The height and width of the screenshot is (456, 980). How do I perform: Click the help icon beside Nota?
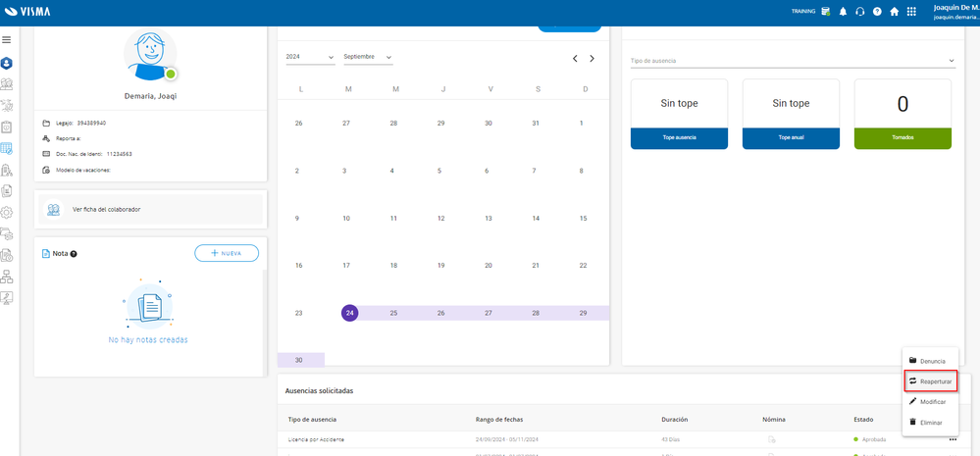(x=74, y=254)
